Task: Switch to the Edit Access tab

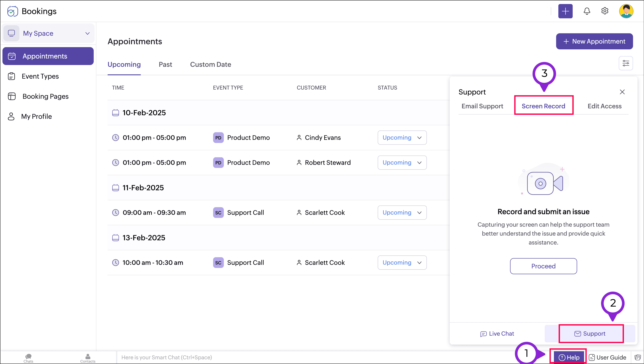Action: 604,106
